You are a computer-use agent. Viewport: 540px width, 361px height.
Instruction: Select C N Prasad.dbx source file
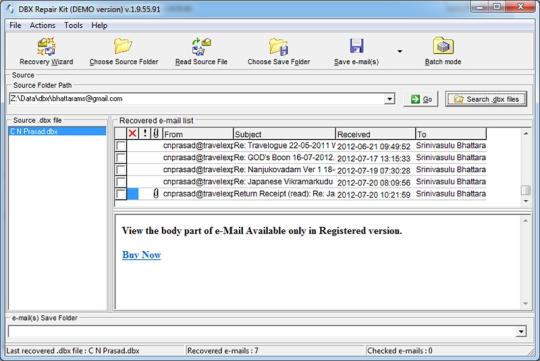pos(57,131)
